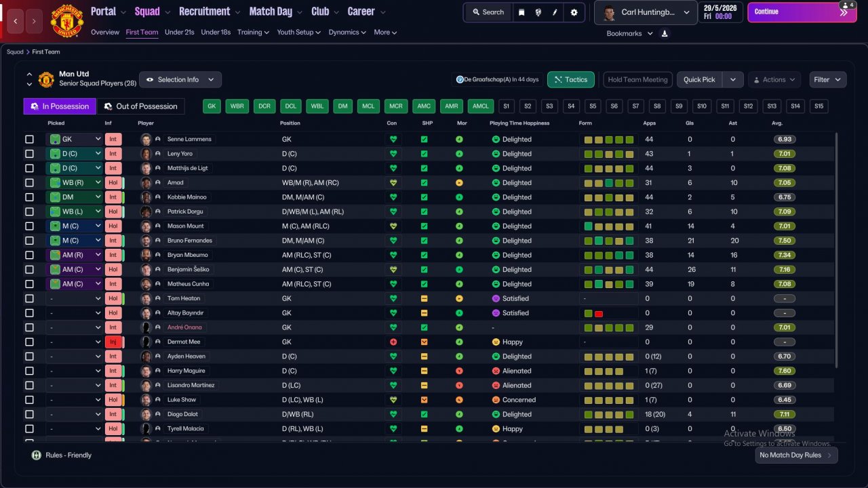Click the Manchester United club crest
868x488 pixels.
(x=66, y=22)
